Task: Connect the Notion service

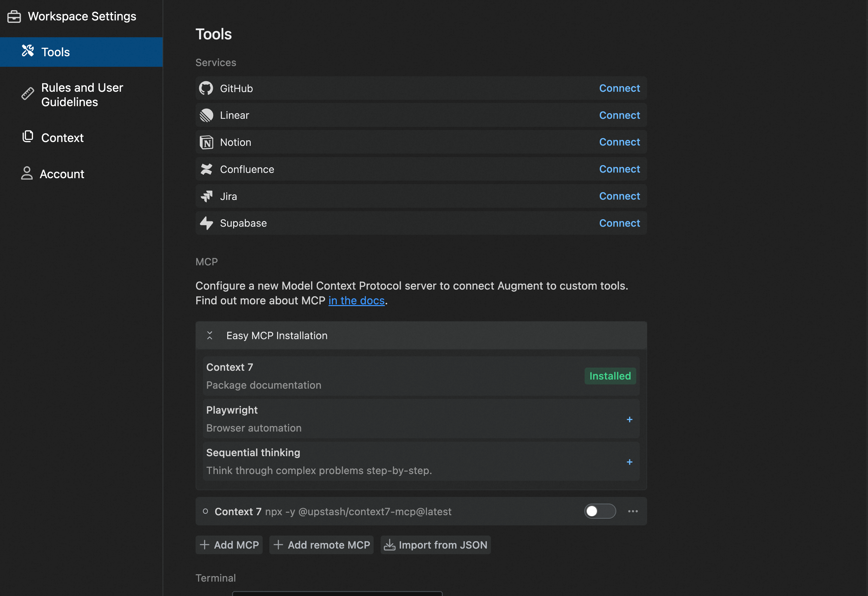Action: click(620, 142)
